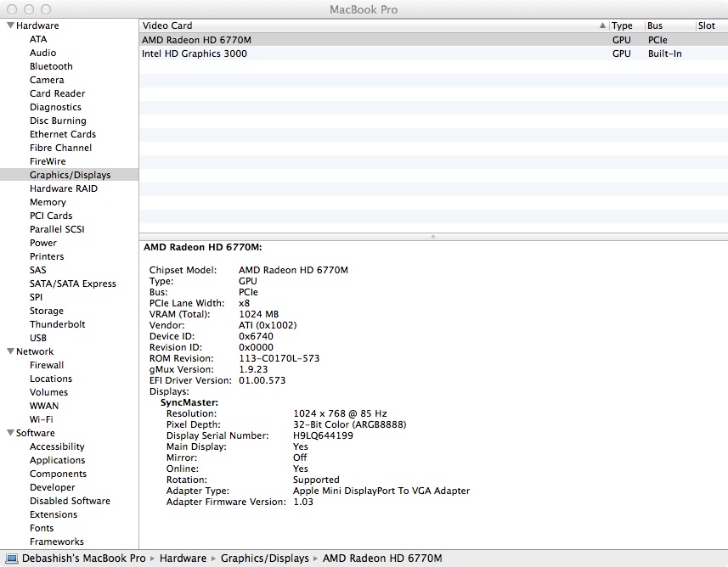The image size is (728, 567).
Task: Click the Device ID value 0x6740
Action: click(x=256, y=336)
